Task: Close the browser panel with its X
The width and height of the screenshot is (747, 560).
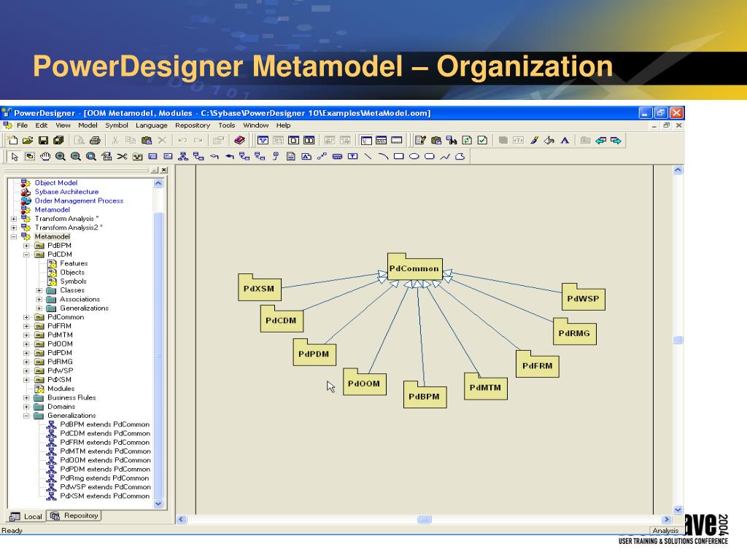Action: 164,170
